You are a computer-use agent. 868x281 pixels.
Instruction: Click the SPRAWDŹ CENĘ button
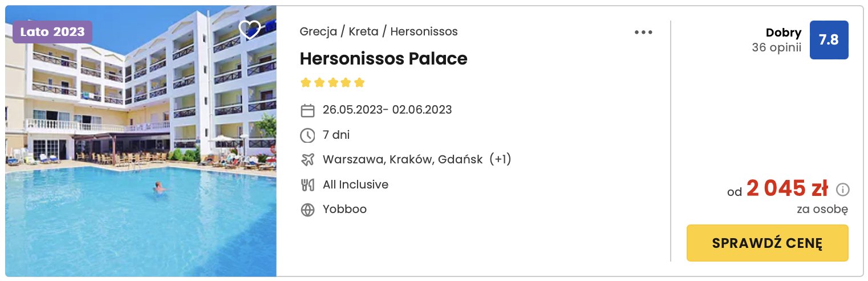(767, 243)
